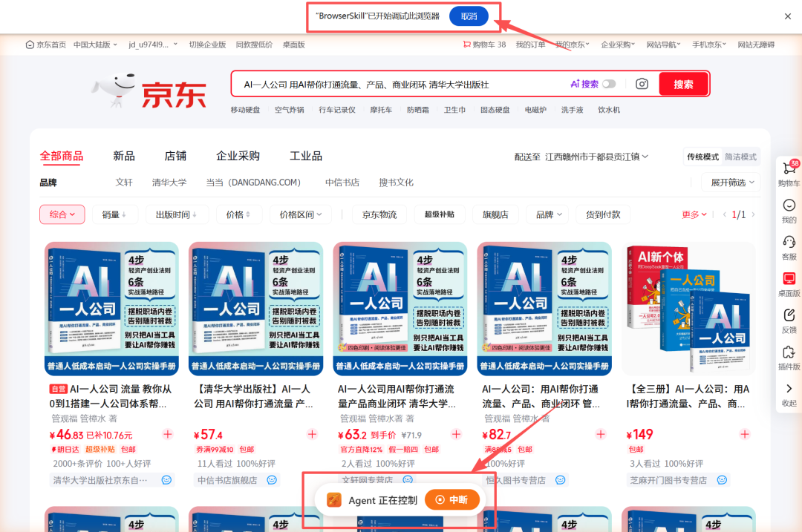Click the red 搜索 button
The width and height of the screenshot is (802, 532).
[683, 84]
